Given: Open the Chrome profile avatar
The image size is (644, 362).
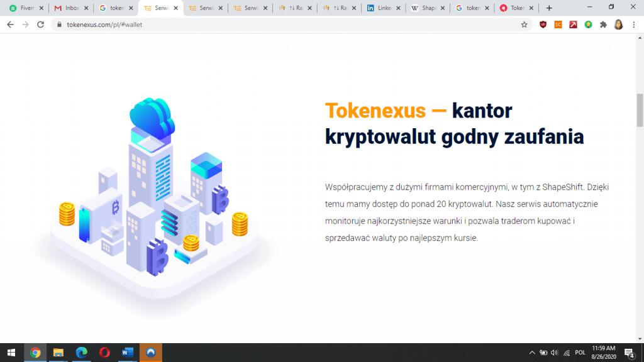Looking at the screenshot, I should click(619, 25).
